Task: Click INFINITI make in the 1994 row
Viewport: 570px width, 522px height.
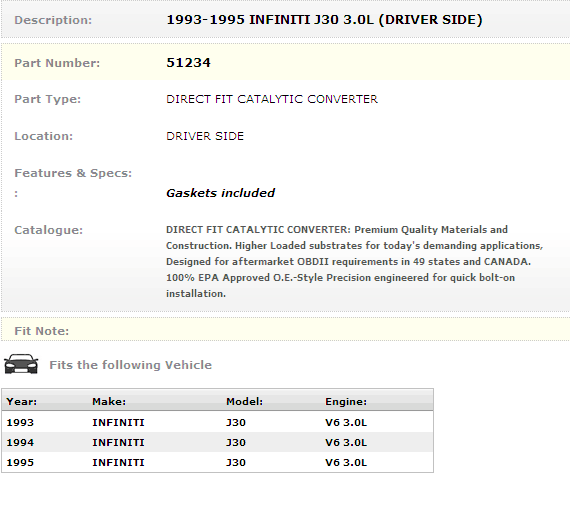Action: pos(118,442)
